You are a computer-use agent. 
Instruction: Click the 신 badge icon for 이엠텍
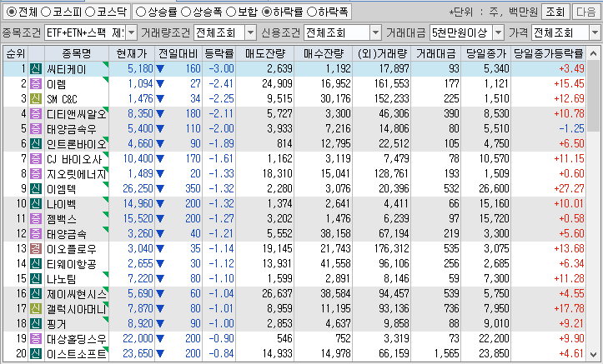[36, 188]
